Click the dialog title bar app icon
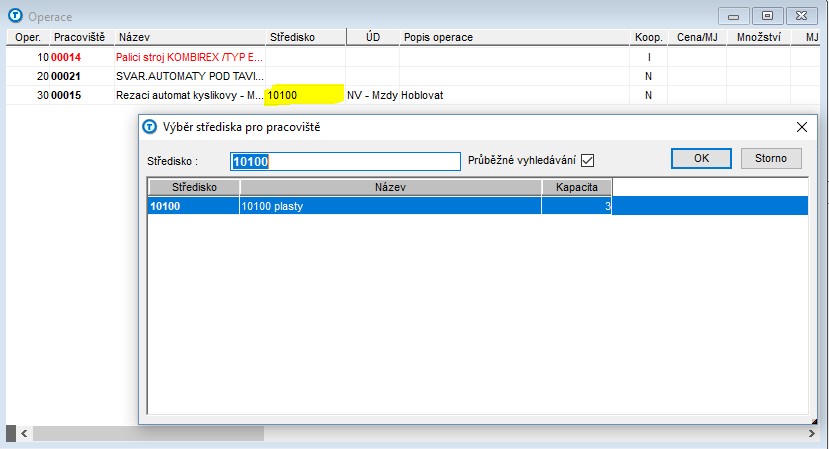Screen dimensions: 829x449 (x=150, y=127)
